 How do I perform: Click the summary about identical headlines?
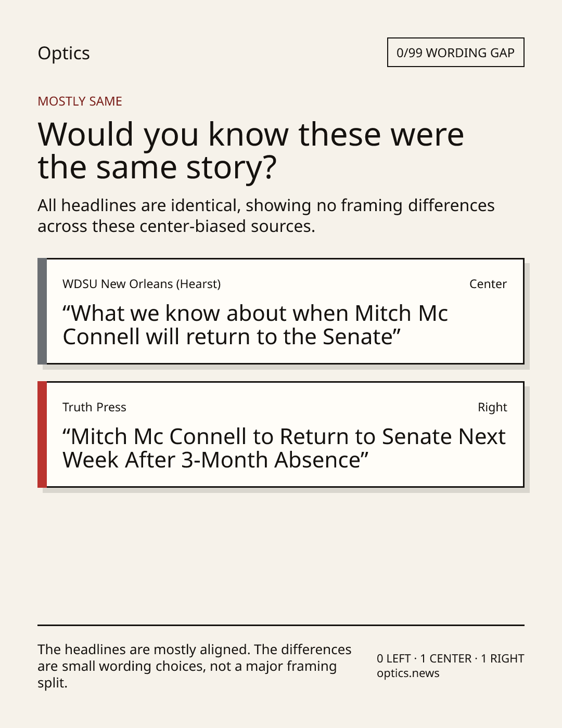point(266,216)
